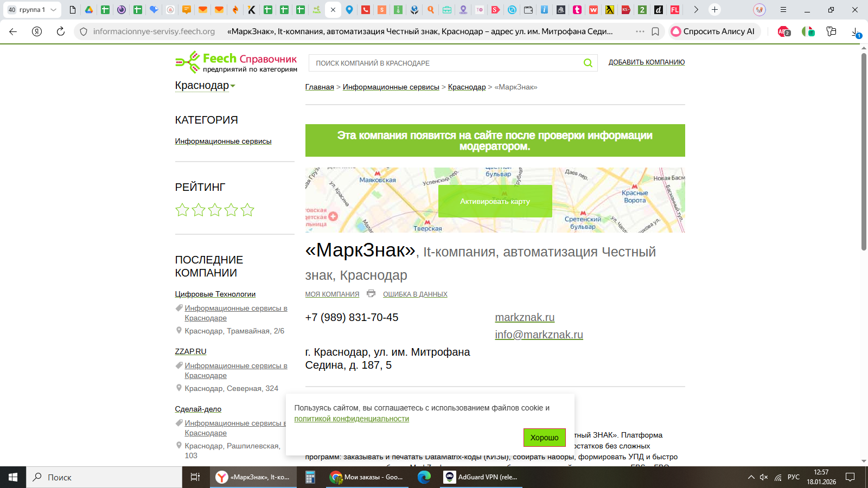Show hidden system tray icons
The width and height of the screenshot is (868, 488).
pyautogui.click(x=751, y=477)
